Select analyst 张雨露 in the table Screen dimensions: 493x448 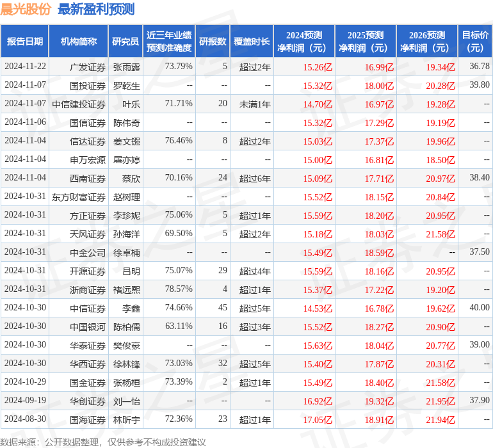click(126, 67)
